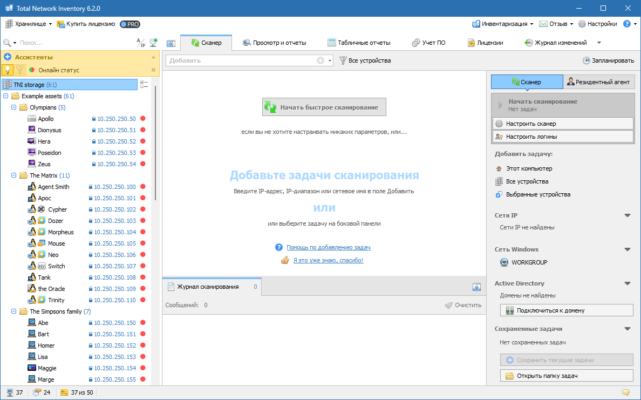Switch to the Учет ПО tab
The width and height of the screenshot is (641, 400).
click(x=428, y=43)
